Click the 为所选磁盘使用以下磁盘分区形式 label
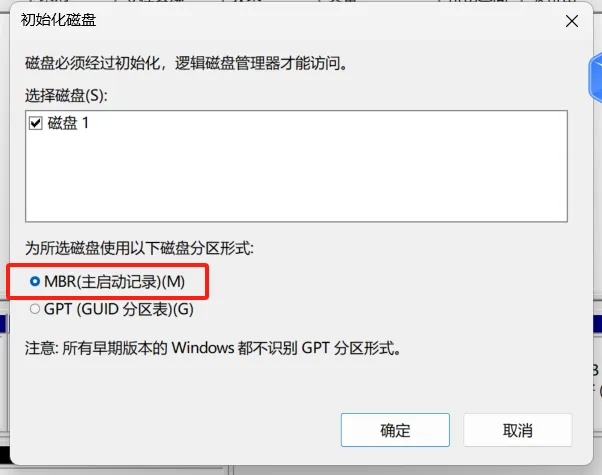The width and height of the screenshot is (602, 475). pyautogui.click(x=139, y=248)
